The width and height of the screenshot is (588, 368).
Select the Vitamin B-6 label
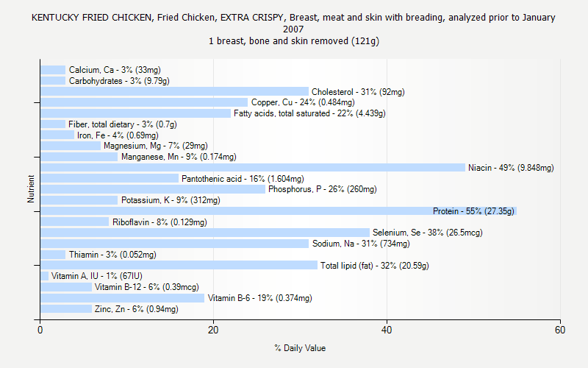tap(259, 298)
